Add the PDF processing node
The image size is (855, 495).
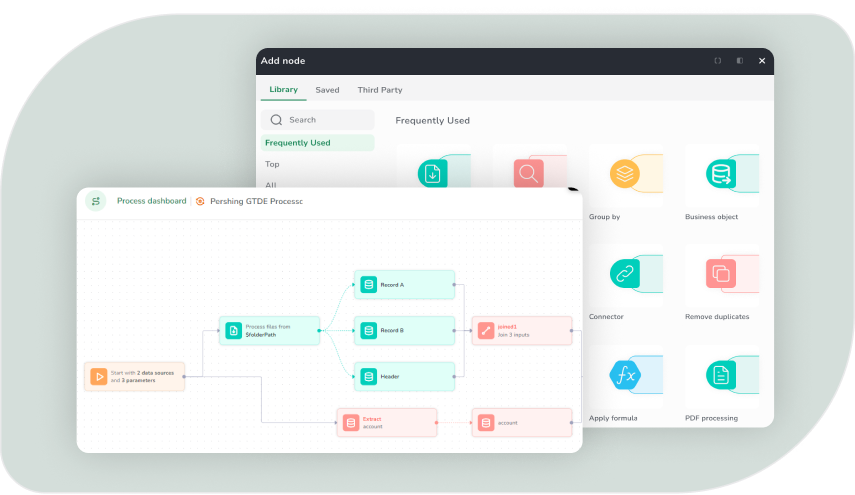(x=721, y=376)
